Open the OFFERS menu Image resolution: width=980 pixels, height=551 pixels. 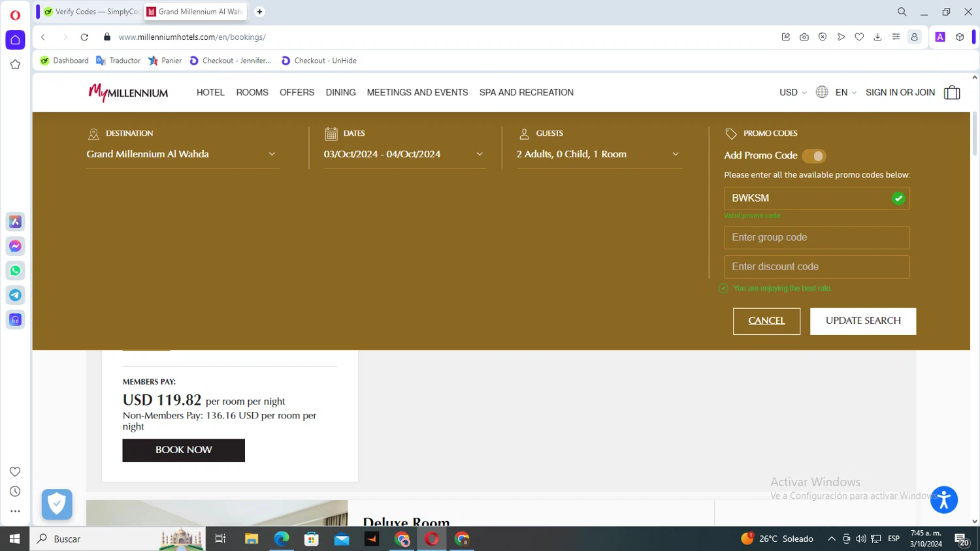tap(297, 93)
